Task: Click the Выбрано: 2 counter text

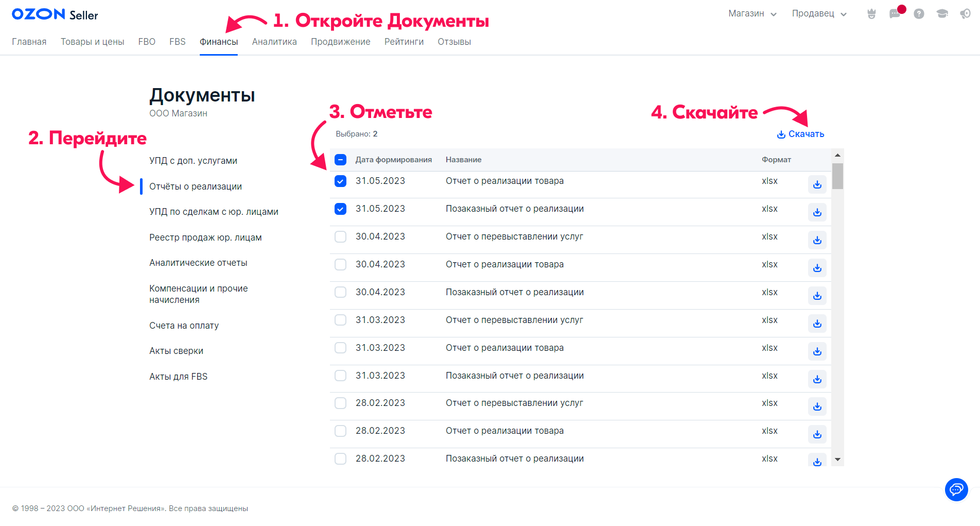Action: pos(357,134)
